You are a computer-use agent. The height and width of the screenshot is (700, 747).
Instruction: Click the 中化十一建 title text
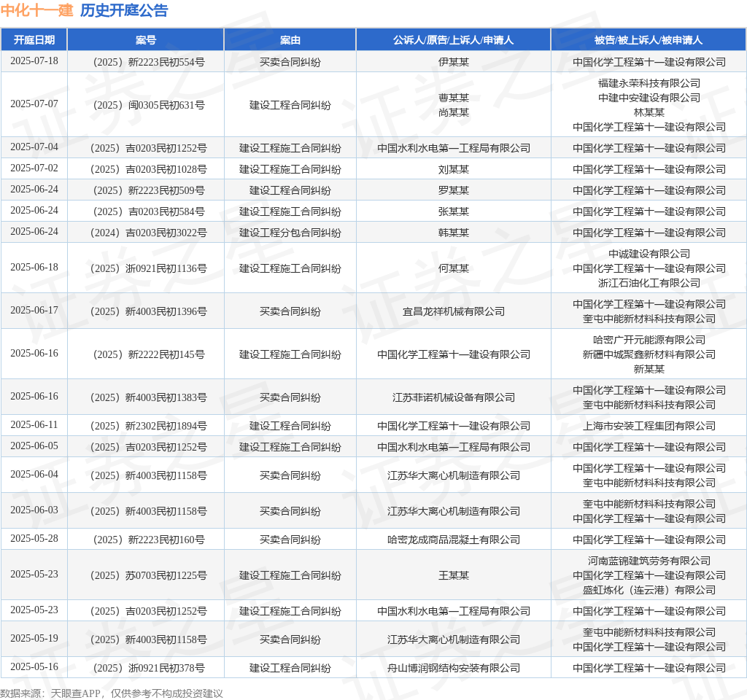[x=36, y=10]
